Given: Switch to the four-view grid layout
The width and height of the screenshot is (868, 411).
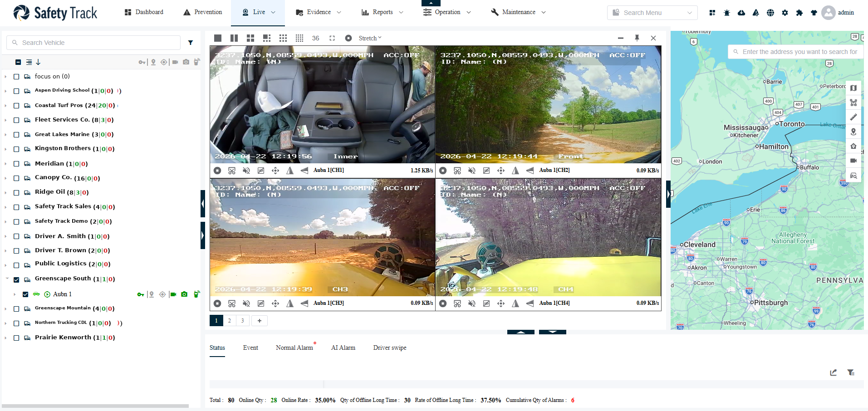Looking at the screenshot, I should point(250,38).
